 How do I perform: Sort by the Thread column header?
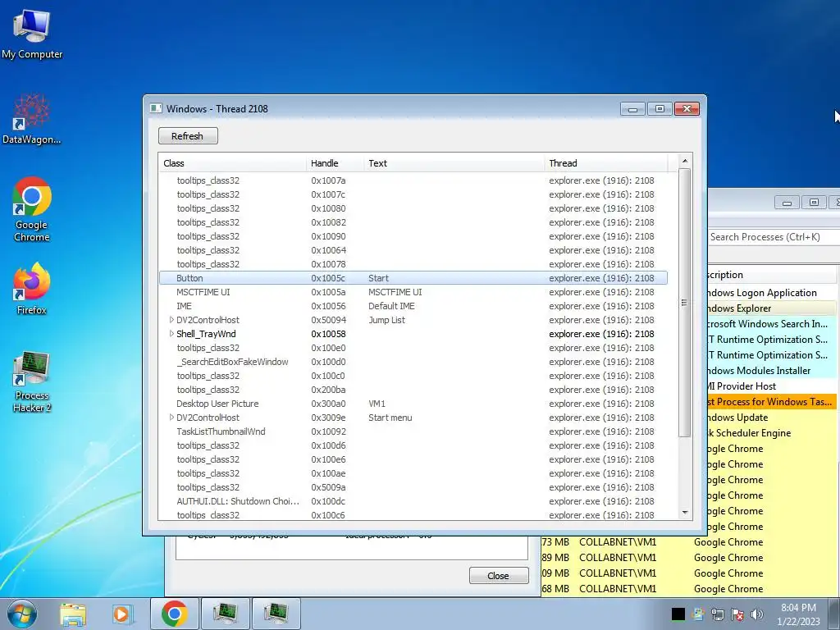[x=606, y=163]
